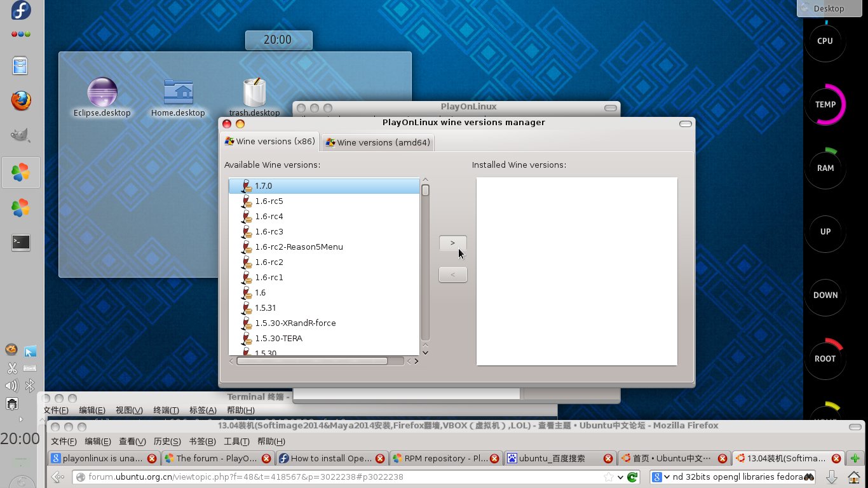Open the 工具(T) tools menu in Firefox
Image resolution: width=868 pixels, height=488 pixels.
click(236, 442)
